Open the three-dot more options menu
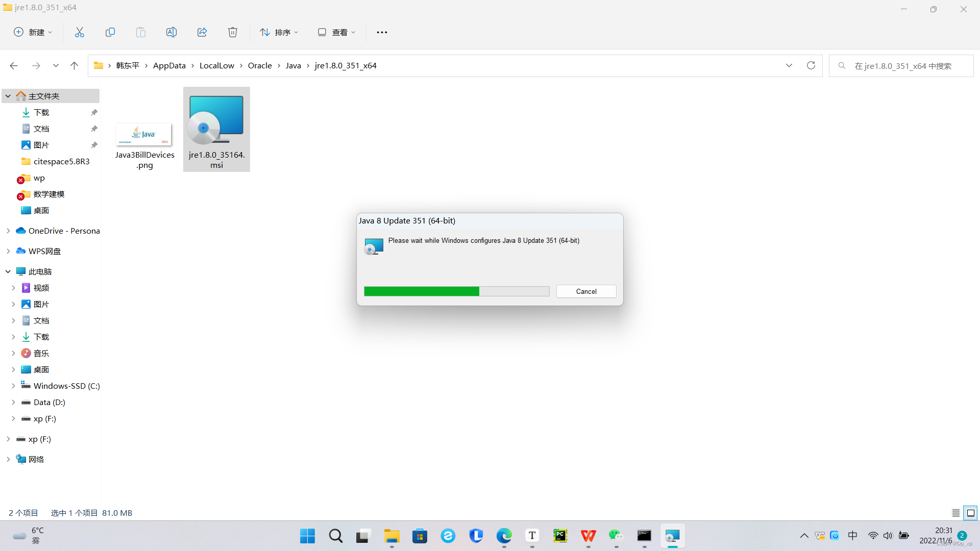Screen dimensions: 980x551 (x=382, y=32)
